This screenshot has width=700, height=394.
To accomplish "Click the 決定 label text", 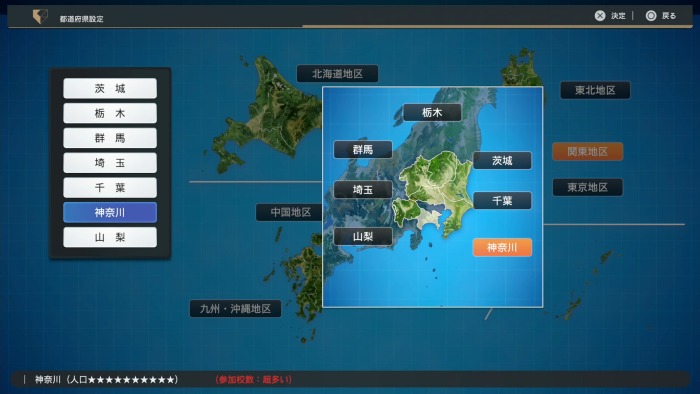I will (x=618, y=16).
